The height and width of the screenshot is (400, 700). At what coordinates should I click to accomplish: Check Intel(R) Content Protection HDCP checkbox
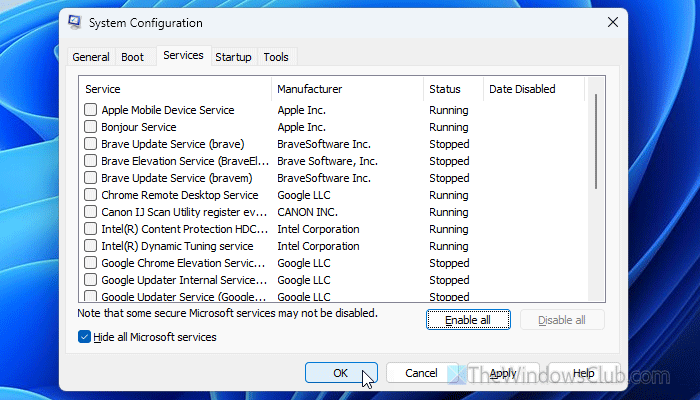pos(91,229)
